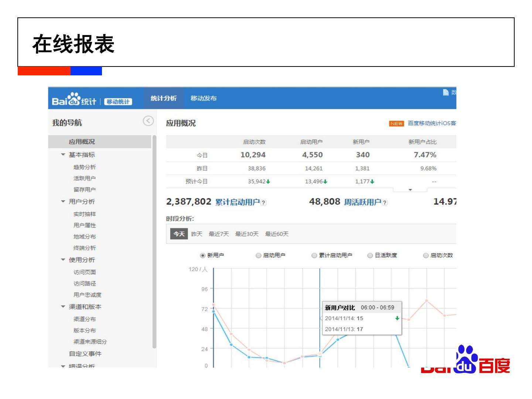
Task: Select the 最近7天 time range tab
Action: click(219, 234)
